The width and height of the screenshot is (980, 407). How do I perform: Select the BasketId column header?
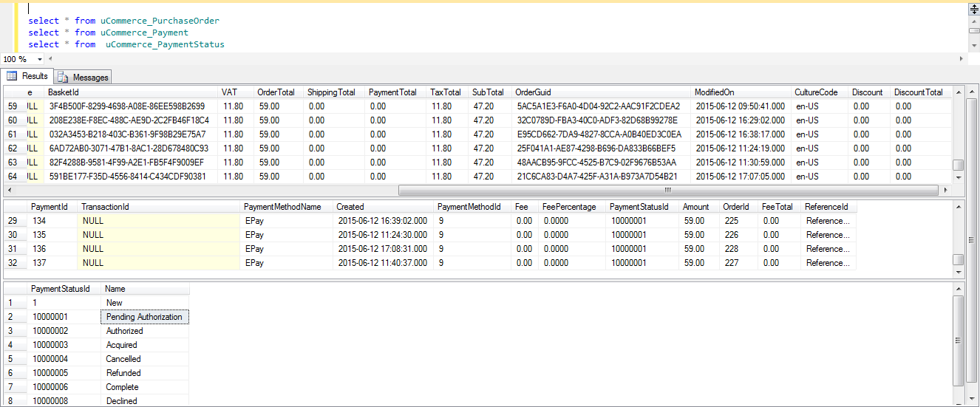[x=132, y=92]
